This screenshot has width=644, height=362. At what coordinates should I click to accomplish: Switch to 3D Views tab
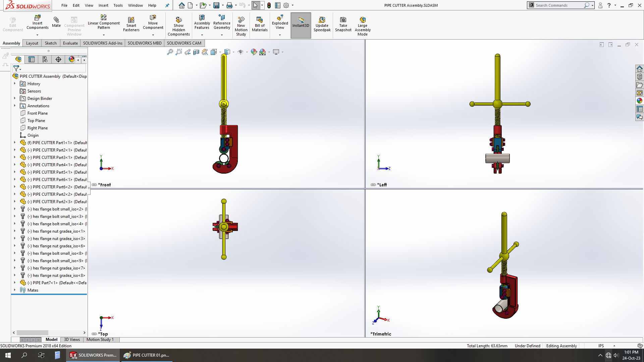tap(72, 340)
